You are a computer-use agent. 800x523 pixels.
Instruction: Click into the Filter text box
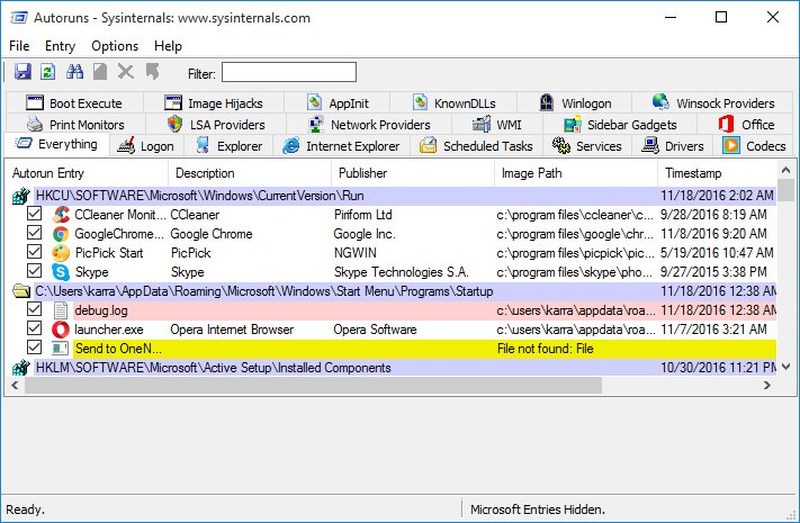coord(289,72)
